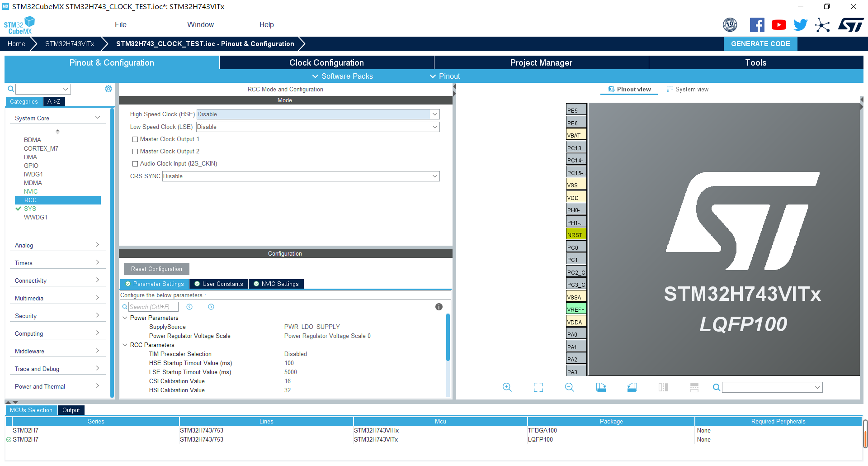The width and height of the screenshot is (868, 466).
Task: Switch to the NVIC Settings tab
Action: (x=276, y=284)
